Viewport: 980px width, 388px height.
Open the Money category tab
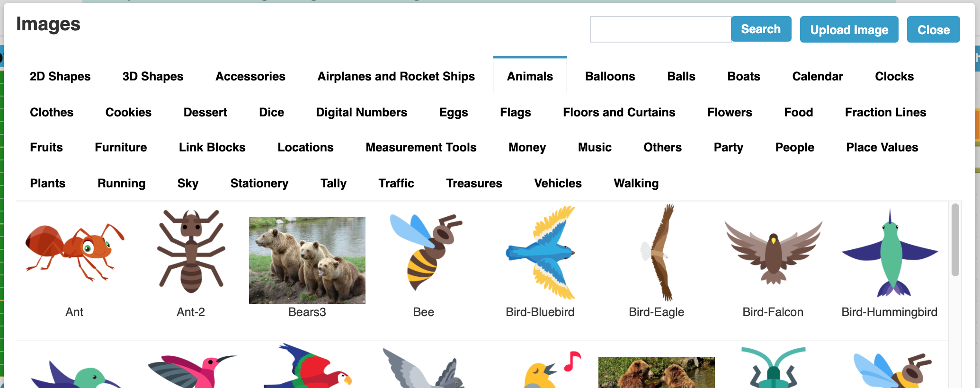tap(527, 147)
